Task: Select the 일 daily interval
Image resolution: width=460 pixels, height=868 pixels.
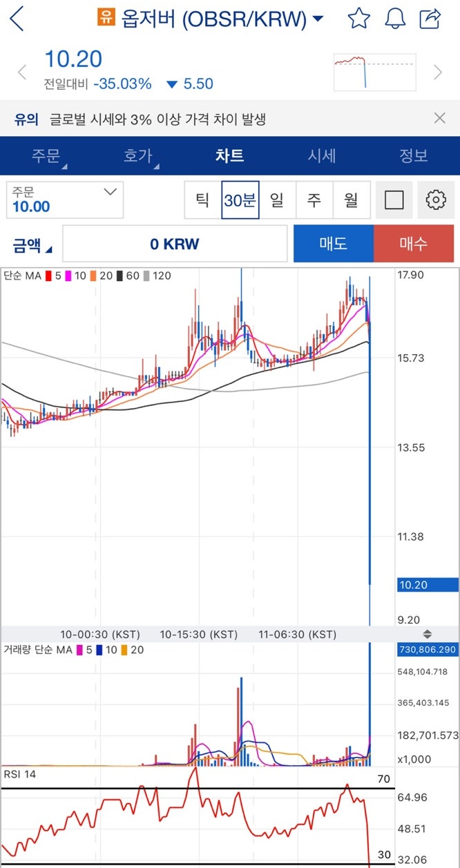Action: [x=277, y=200]
